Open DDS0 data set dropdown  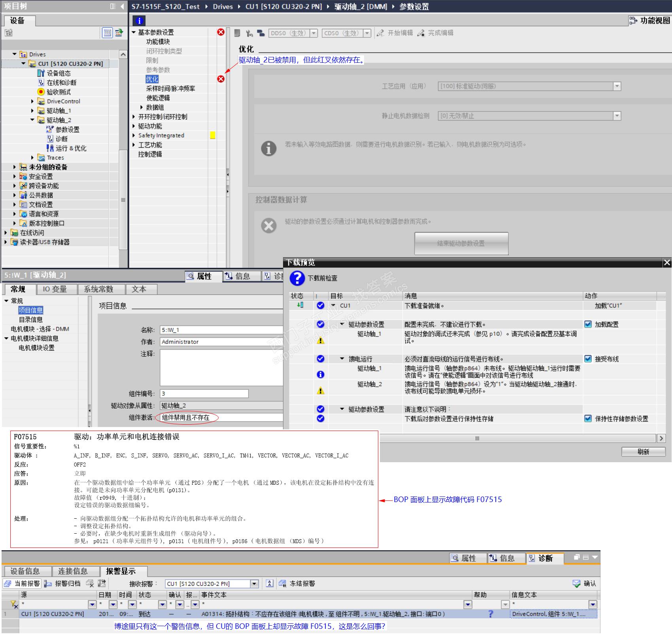coord(314,33)
